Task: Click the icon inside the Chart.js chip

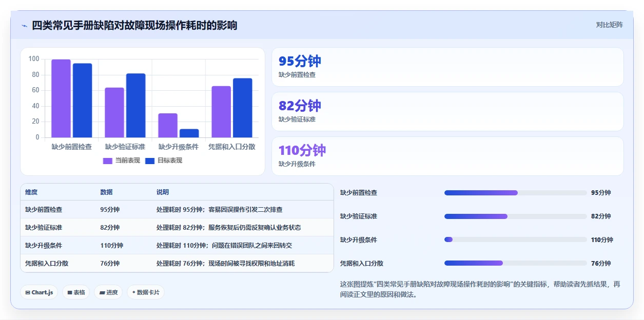Action: pyautogui.click(x=28, y=293)
